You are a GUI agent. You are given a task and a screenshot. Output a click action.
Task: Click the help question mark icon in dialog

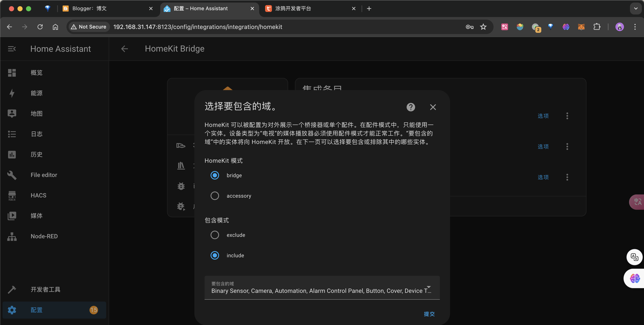pos(410,107)
